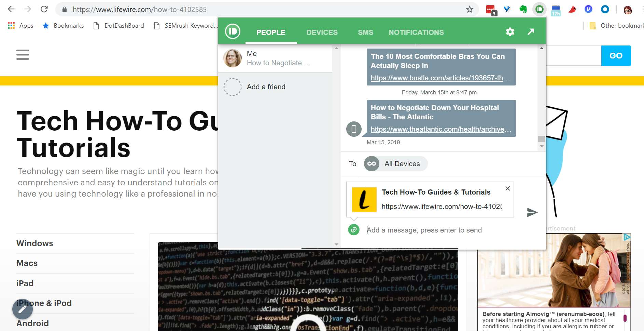Click the floating pencil edit button
This screenshot has height=331, width=644.
click(23, 309)
